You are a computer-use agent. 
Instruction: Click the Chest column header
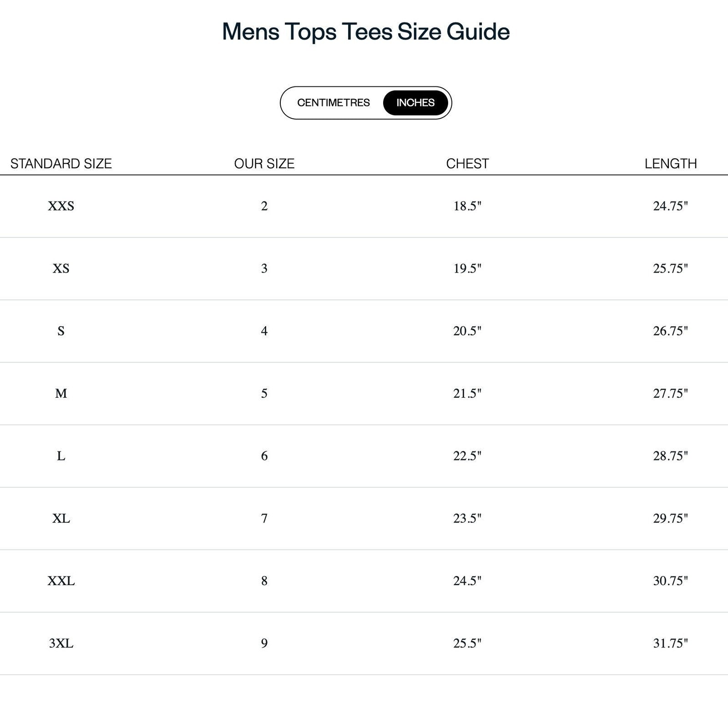[x=467, y=164]
